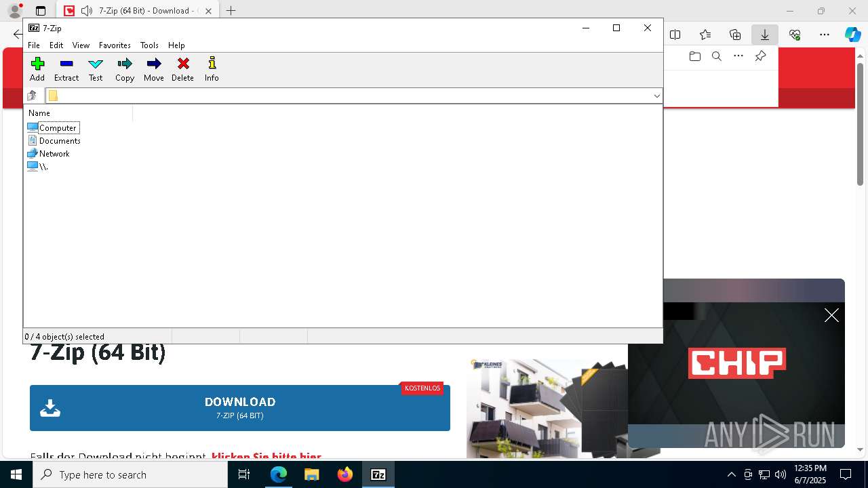Click the Test toolbar icon
The height and width of the screenshot is (488, 868).
coord(96,69)
